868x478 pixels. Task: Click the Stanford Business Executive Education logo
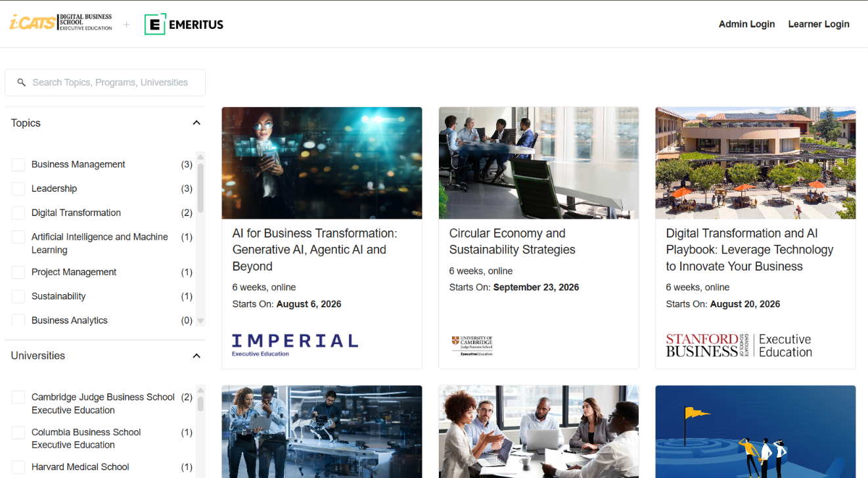coord(739,345)
